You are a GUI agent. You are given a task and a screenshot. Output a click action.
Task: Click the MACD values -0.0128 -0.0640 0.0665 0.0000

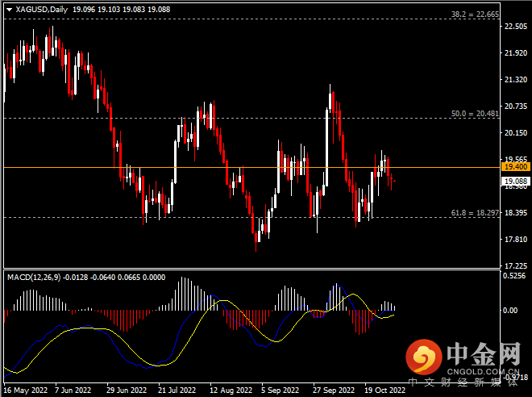[114, 278]
